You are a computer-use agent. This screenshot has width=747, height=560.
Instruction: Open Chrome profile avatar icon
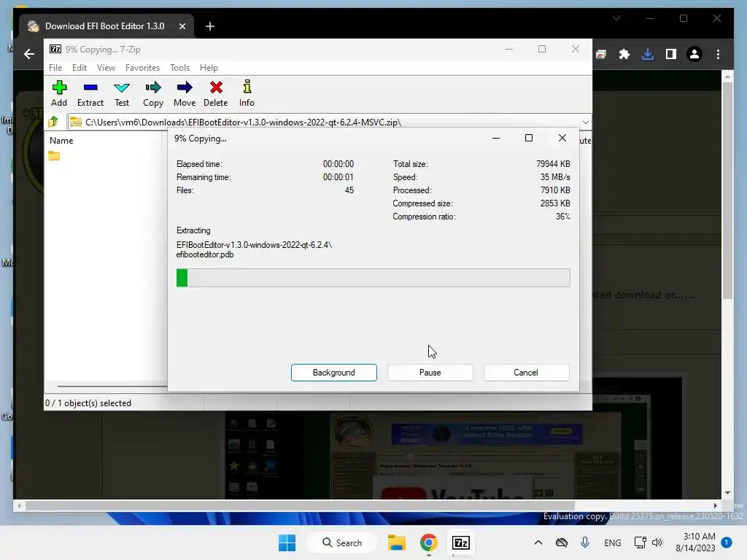coord(694,54)
